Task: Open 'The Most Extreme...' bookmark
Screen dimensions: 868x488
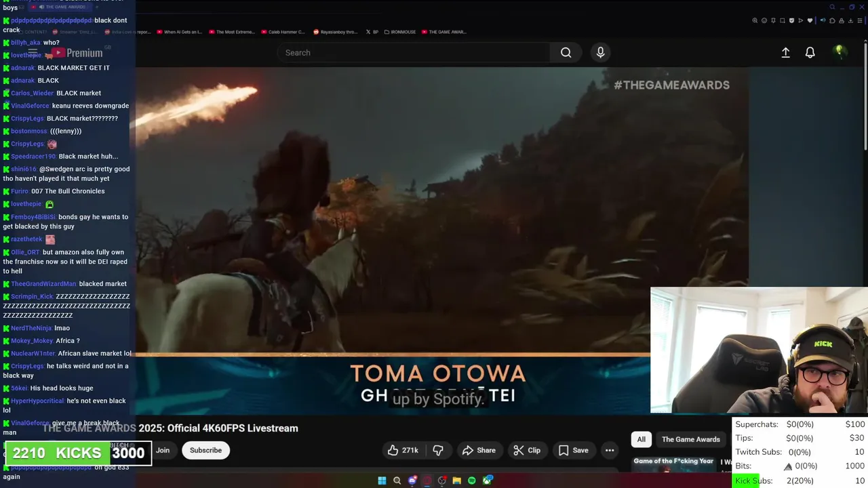Action: point(231,32)
